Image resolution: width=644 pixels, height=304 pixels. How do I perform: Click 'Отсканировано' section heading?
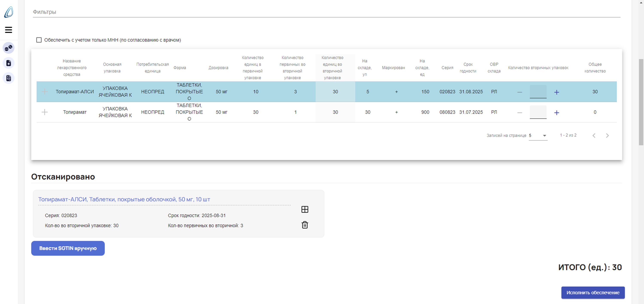(63, 177)
